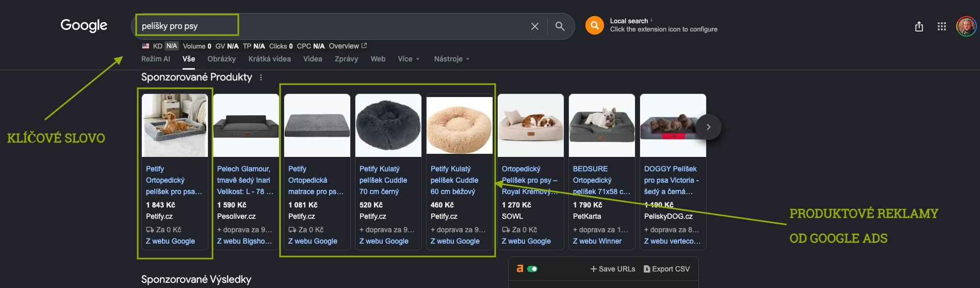Click the Pelech Glamour dark sofa bed thumbnail
Screen dimensions: 980x288
tap(246, 125)
